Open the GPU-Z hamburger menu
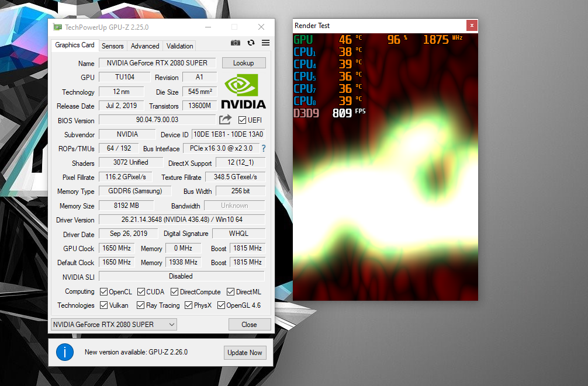Image resolution: width=588 pixels, height=386 pixels. (x=265, y=43)
